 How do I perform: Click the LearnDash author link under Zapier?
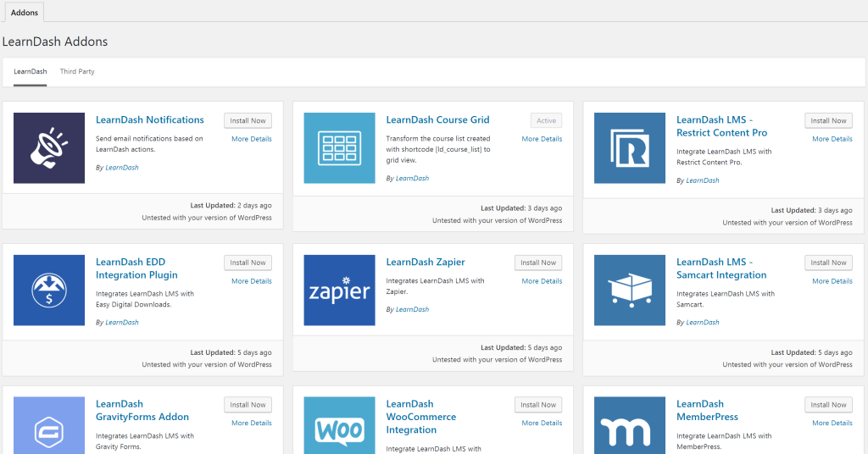tap(412, 310)
